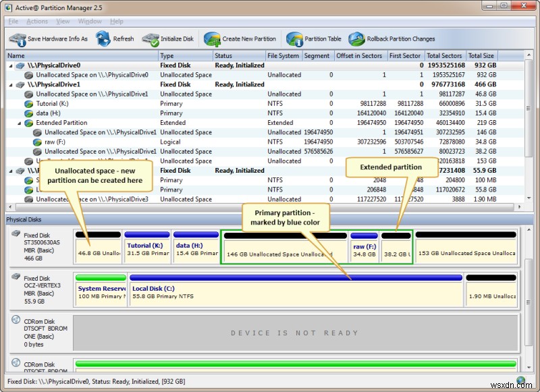Click the Rollback Partition Changes icon
The height and width of the screenshot is (392, 540).
tap(356, 39)
